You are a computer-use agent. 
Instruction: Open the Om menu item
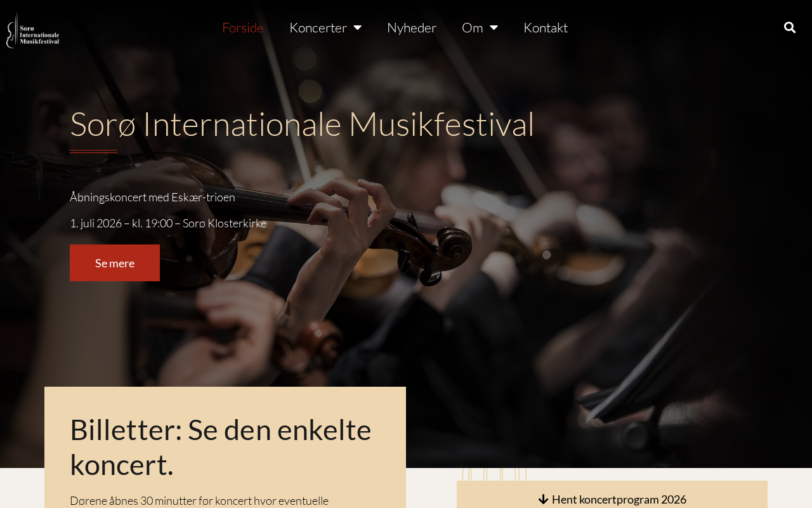point(473,27)
